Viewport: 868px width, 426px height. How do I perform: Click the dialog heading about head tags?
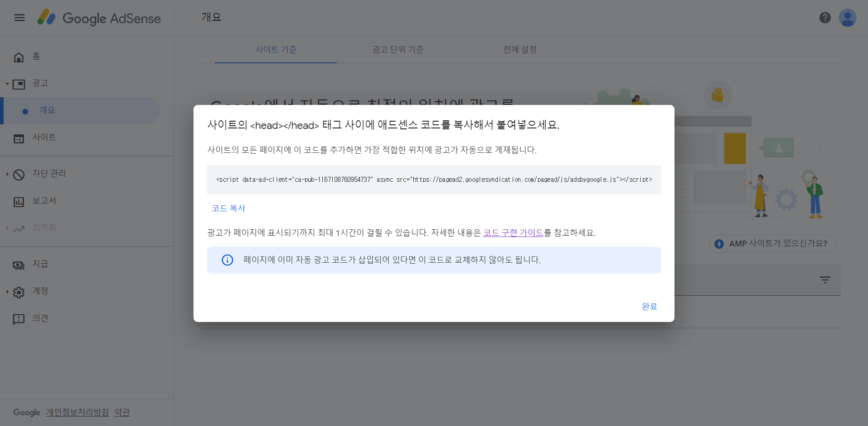click(x=383, y=125)
